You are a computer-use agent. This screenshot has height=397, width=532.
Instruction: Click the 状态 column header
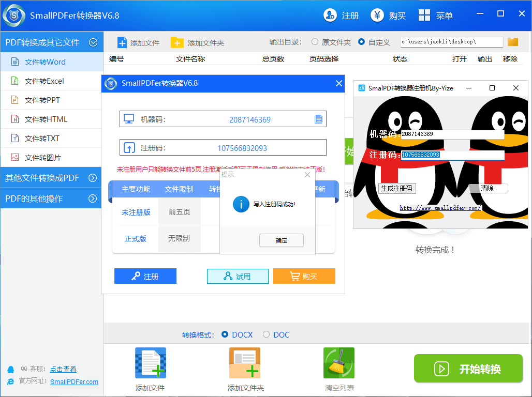[400, 58]
